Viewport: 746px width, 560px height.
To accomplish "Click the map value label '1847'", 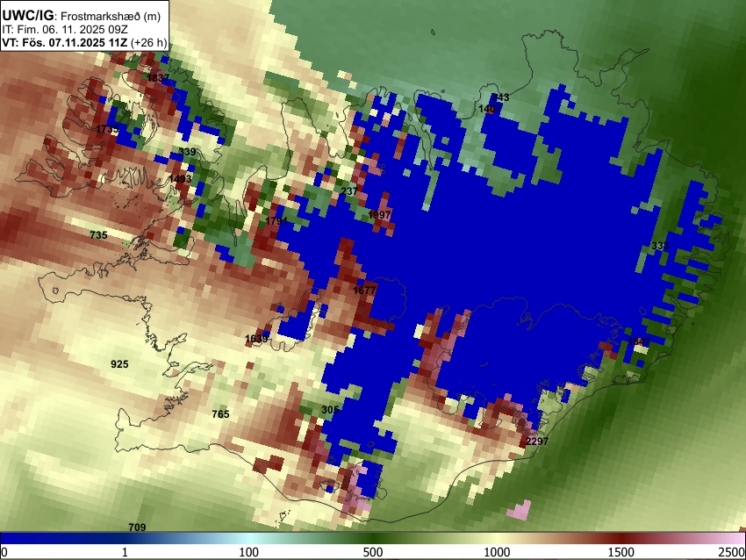I will point(639,341).
